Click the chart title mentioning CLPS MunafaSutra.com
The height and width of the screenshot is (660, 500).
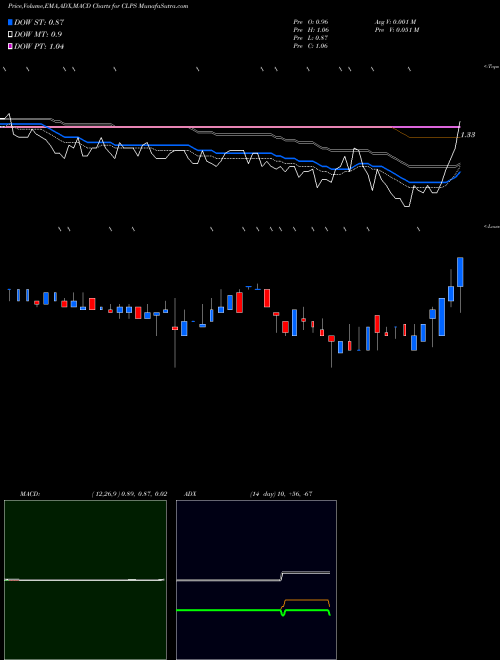point(98,6)
